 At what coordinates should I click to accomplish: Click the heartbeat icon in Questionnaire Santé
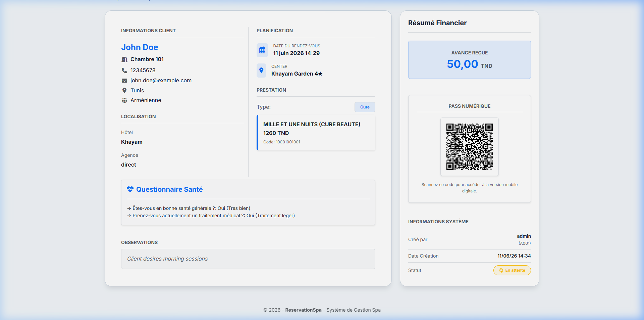tap(130, 189)
